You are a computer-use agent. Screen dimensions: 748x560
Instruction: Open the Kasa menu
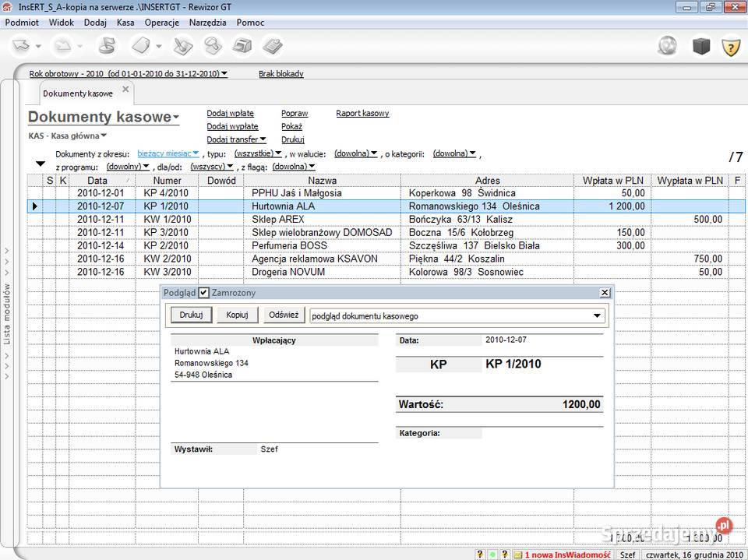125,23
